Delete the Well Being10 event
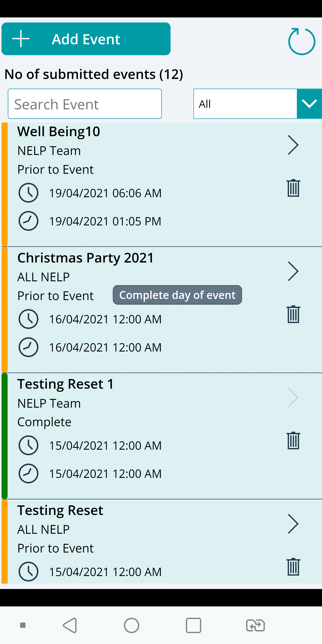The height and width of the screenshot is (644, 322). pyautogui.click(x=293, y=188)
